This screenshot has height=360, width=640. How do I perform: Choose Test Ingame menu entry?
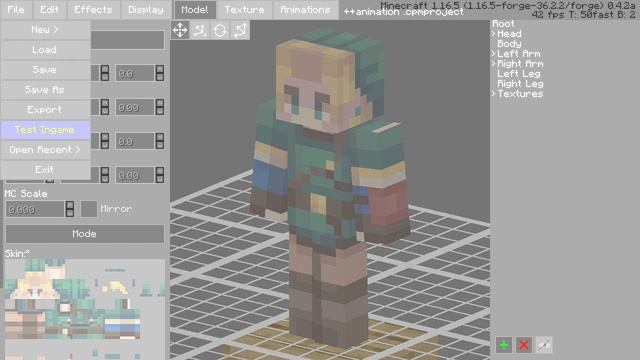click(45, 130)
